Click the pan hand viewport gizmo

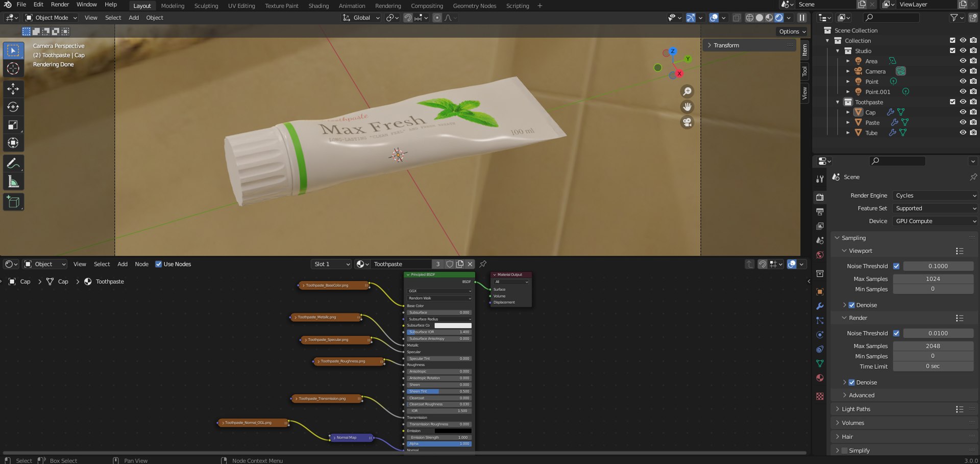click(688, 107)
